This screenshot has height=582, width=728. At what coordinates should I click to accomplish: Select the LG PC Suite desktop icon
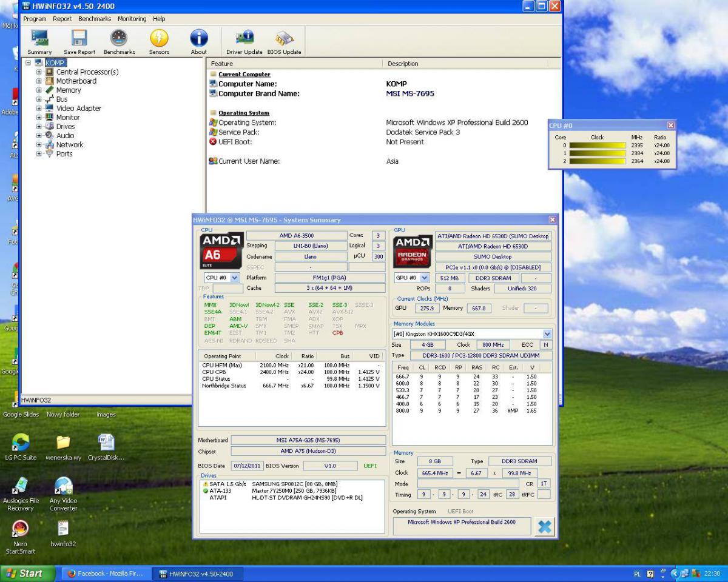[21, 446]
